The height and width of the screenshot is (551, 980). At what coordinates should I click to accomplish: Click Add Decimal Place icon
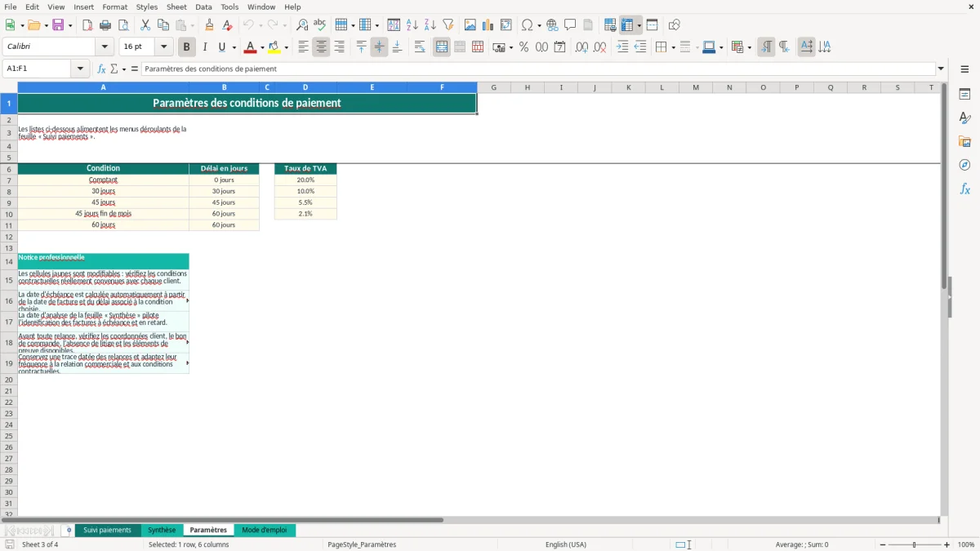[x=581, y=47]
